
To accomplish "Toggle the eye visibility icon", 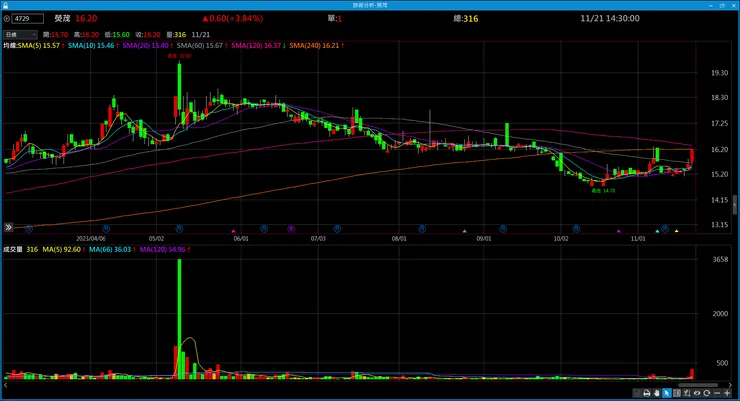I will click(x=697, y=393).
